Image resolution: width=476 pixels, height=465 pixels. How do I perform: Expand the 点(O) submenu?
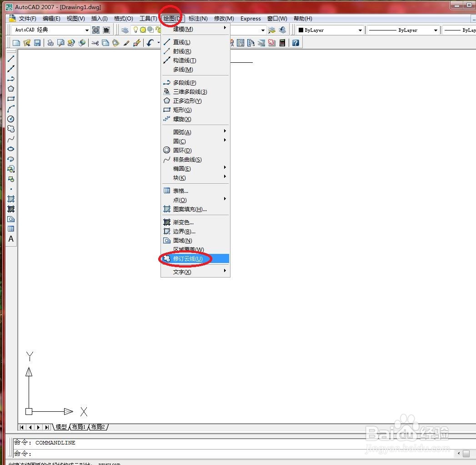pyautogui.click(x=195, y=200)
